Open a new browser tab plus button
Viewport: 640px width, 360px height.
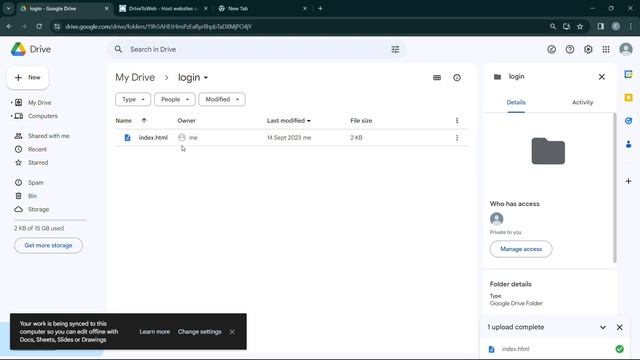point(320,8)
